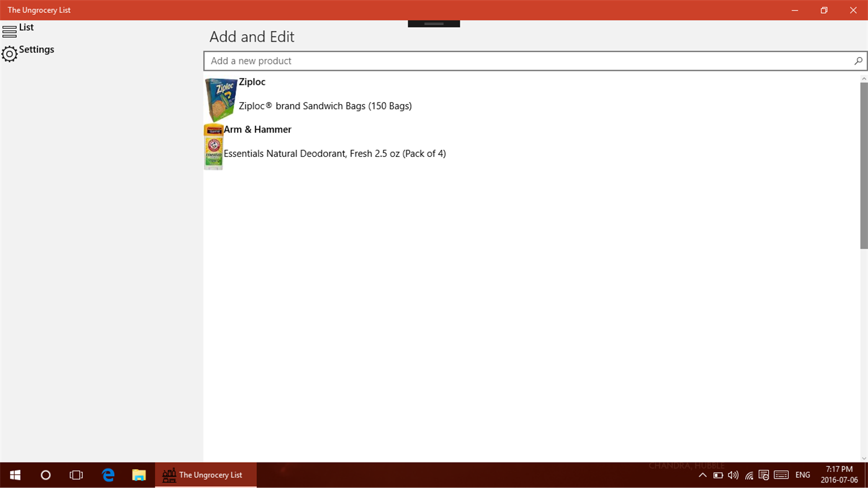The width and height of the screenshot is (868, 488).
Task: Click inside the Add a new product field
Action: (x=434, y=60)
